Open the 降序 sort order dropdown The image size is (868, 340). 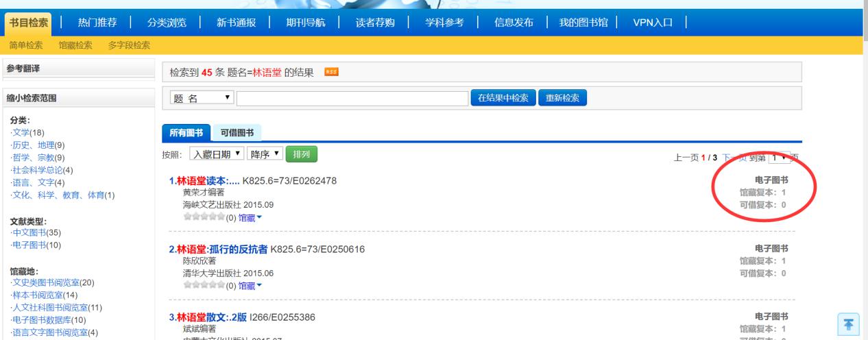coord(265,154)
